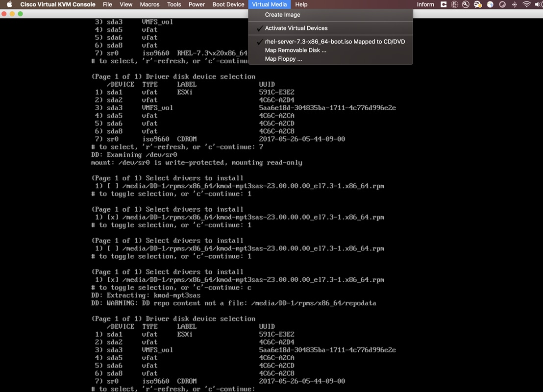Minimize the KVM console window
This screenshot has height=392, width=543.
12,14
